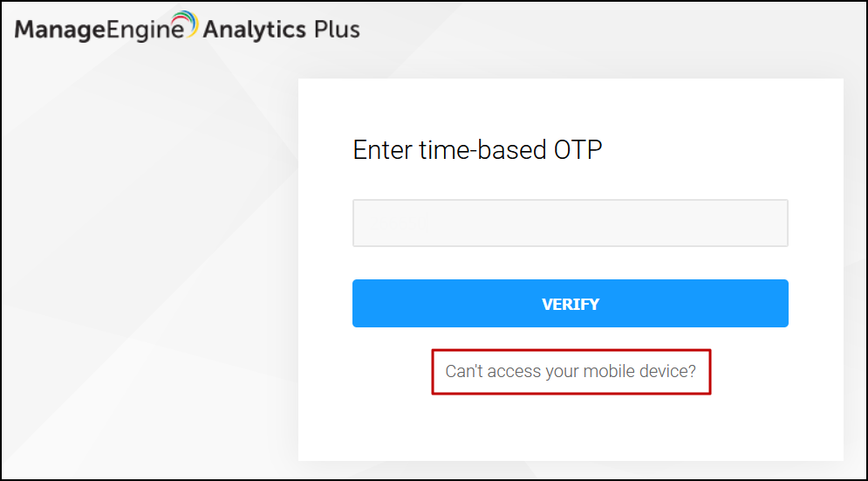Click the "Enter time-based OTP" heading
This screenshot has height=481, width=868.
477,150
